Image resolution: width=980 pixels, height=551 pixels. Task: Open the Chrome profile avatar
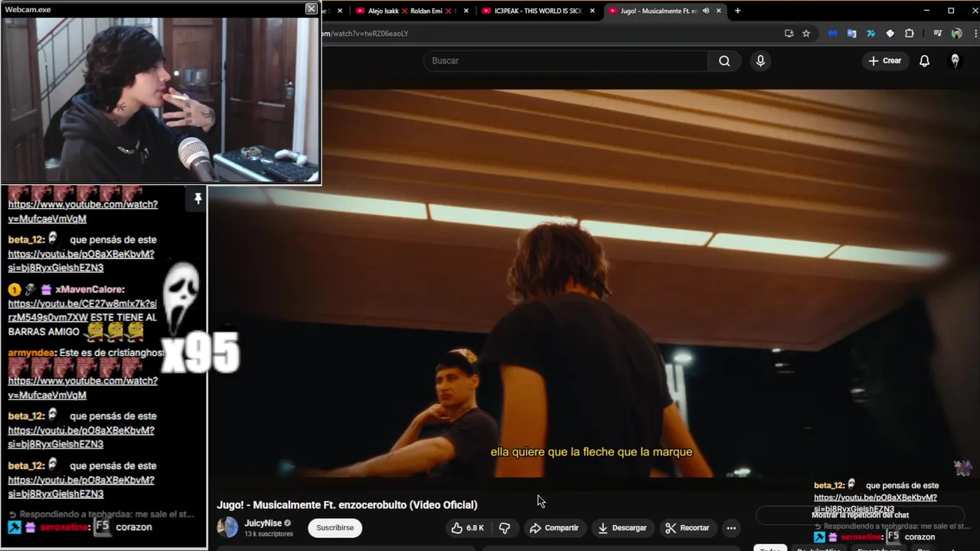(956, 34)
